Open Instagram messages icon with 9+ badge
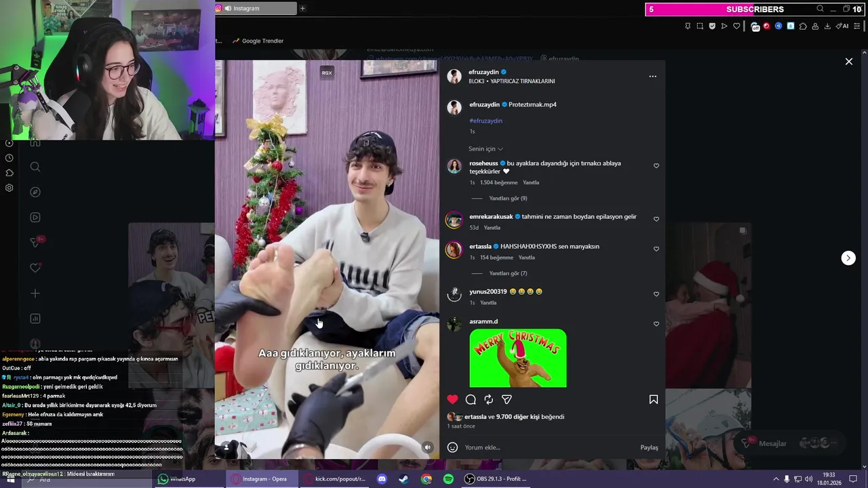Image resolution: width=868 pixels, height=488 pixels. [37, 242]
